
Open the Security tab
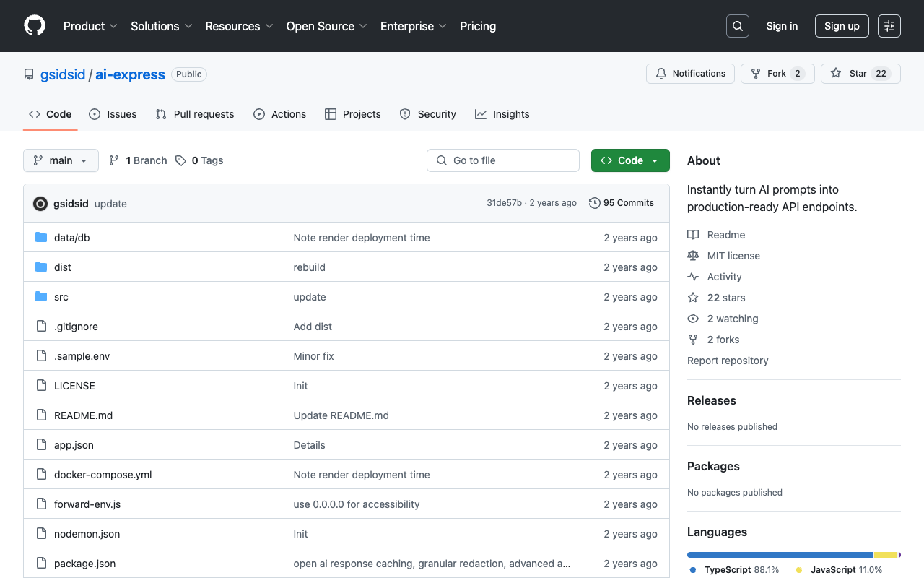click(428, 114)
